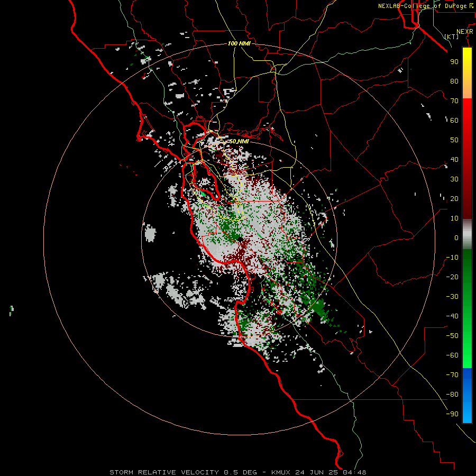Click the "-40" legend tick value
476x476 pixels.
click(x=452, y=316)
